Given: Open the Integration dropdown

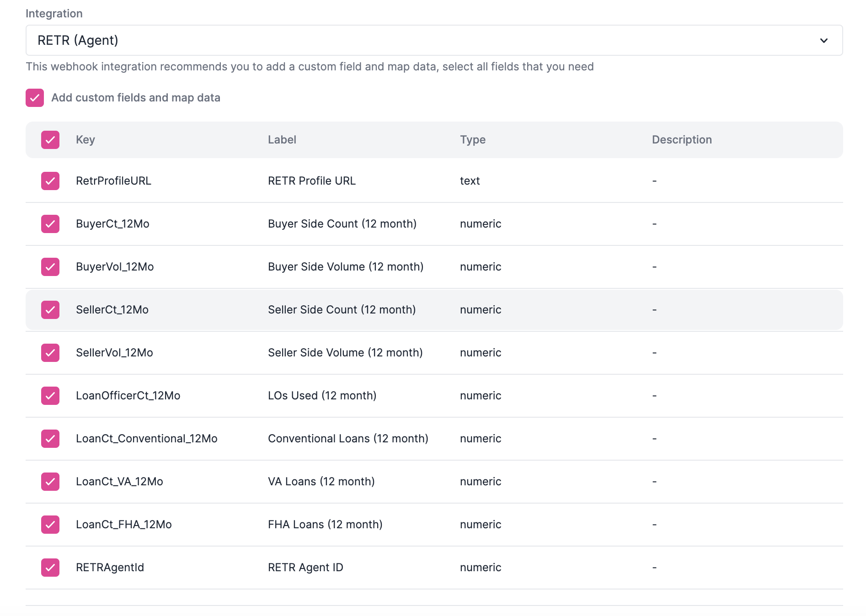Looking at the screenshot, I should (x=433, y=40).
